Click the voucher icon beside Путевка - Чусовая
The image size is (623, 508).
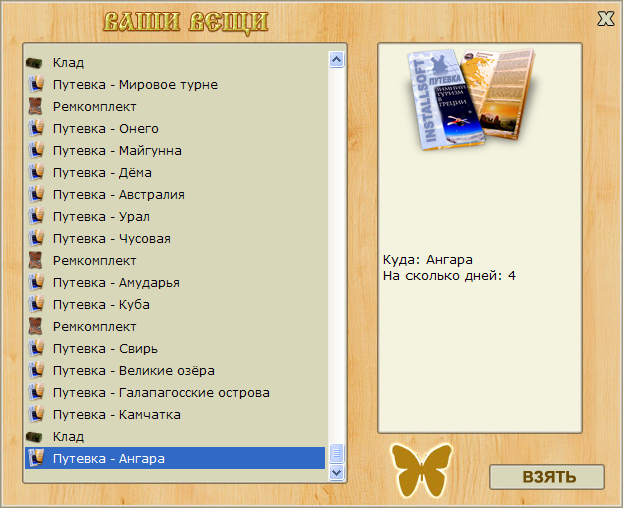pyautogui.click(x=36, y=238)
